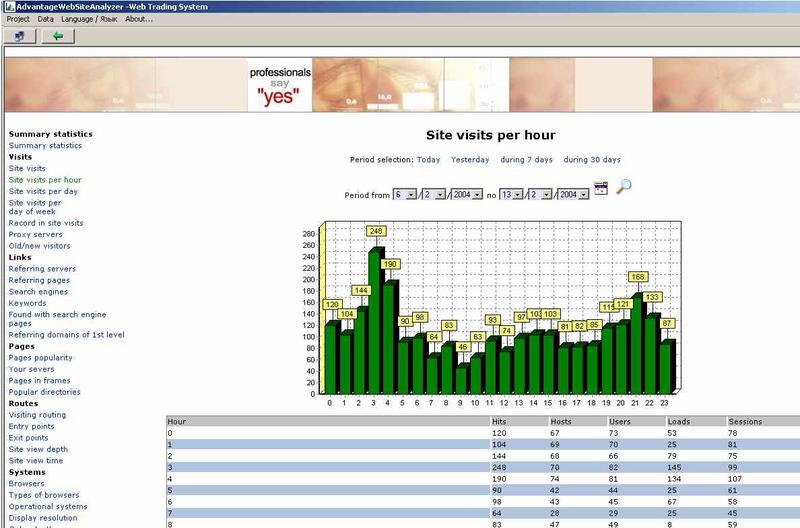
Task: View Old/new visitors report
Action: 39,246
